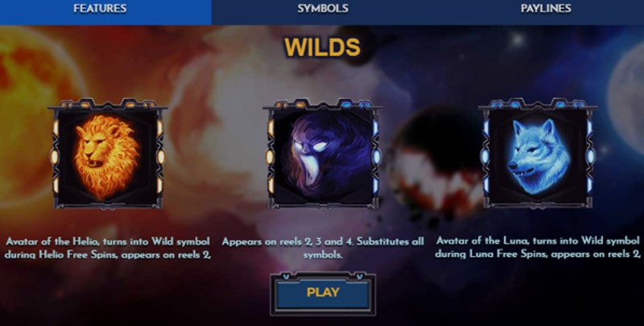
Task: Click the orange gem on center frame's left side
Action: [x=270, y=156]
